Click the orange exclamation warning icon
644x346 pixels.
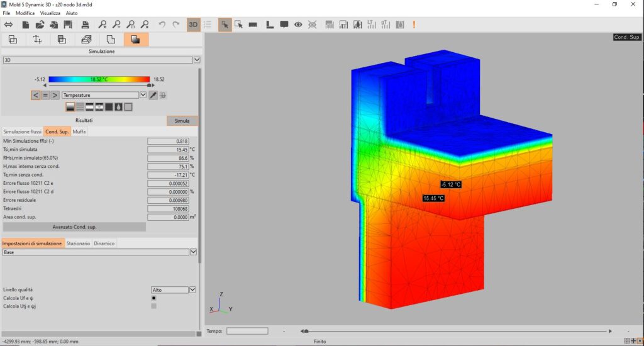[x=414, y=25]
